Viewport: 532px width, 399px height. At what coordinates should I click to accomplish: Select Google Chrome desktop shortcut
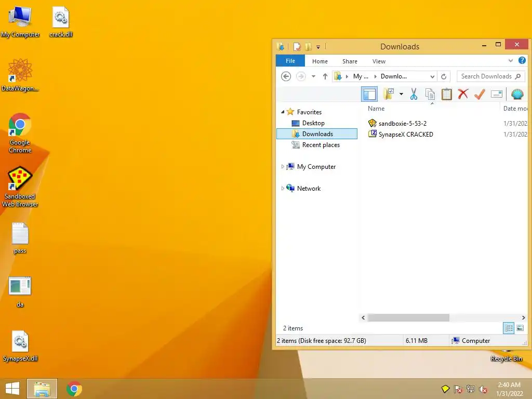coord(20,133)
